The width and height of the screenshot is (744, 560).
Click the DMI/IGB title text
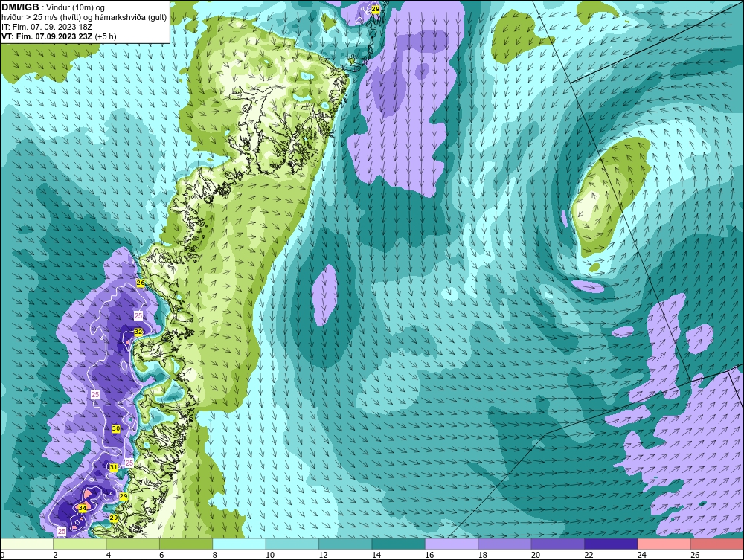point(20,7)
